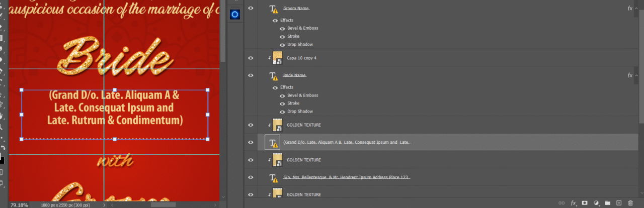Click the foreground color swatch
644x208 pixels.
coord(2,160)
